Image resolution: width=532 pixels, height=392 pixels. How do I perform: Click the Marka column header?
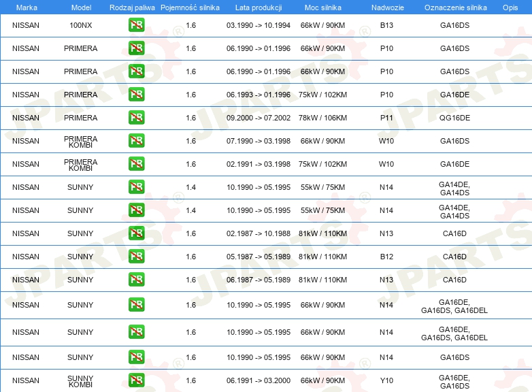(x=27, y=7)
